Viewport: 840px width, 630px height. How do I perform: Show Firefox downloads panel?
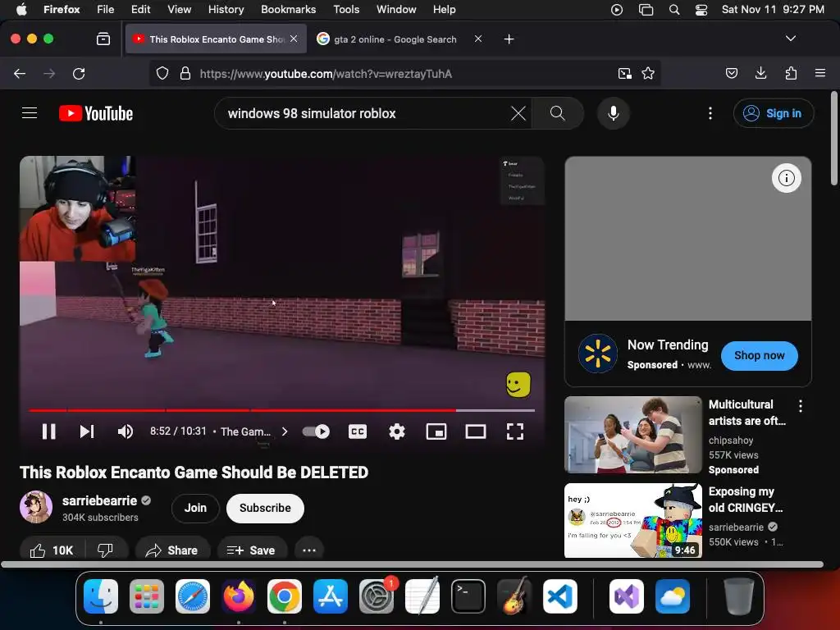[760, 73]
